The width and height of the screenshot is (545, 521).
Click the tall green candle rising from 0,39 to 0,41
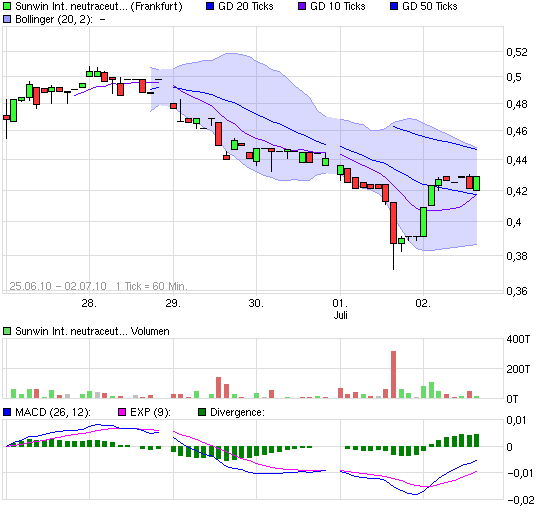[423, 222]
